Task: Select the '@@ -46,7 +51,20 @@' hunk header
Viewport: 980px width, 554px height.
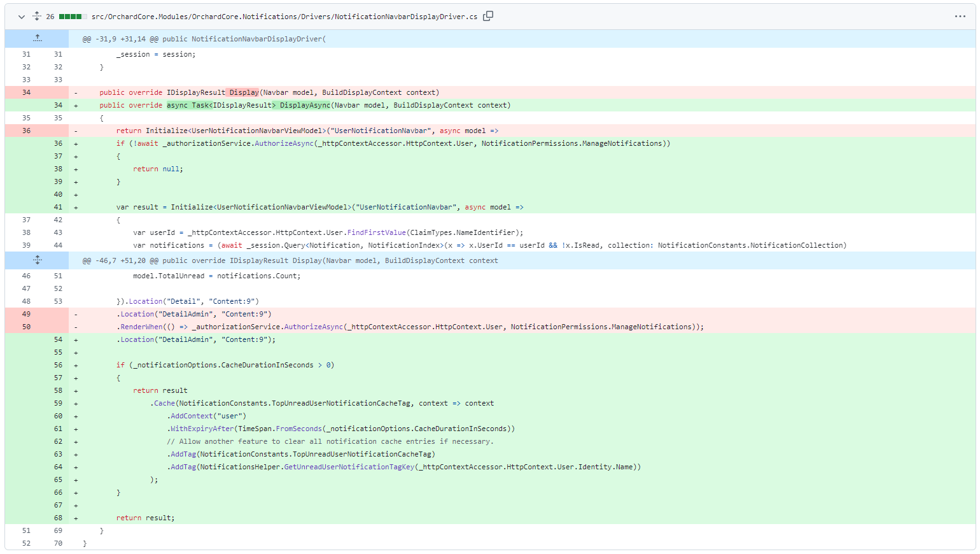Action: (x=290, y=260)
